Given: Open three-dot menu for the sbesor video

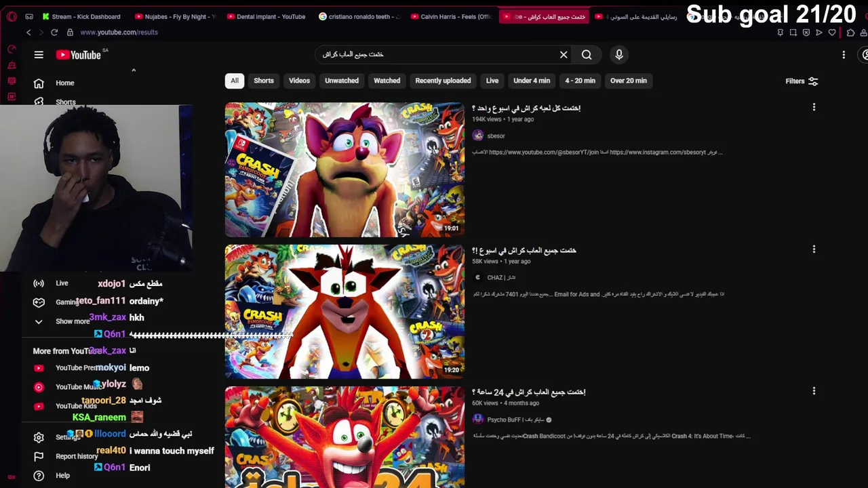Looking at the screenshot, I should tap(814, 107).
